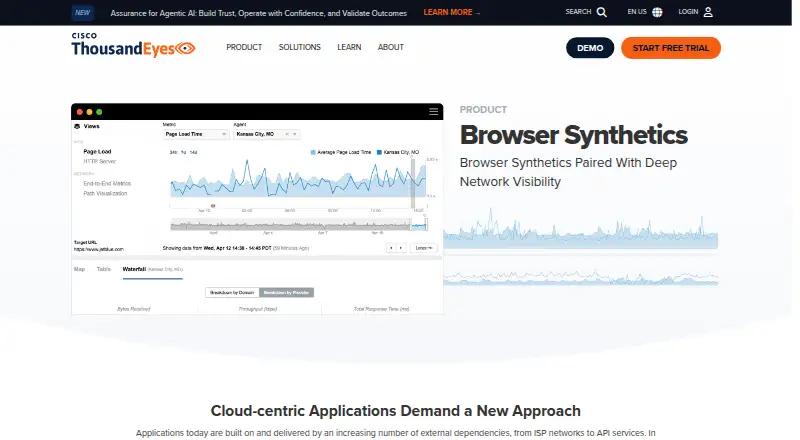
Task: Switch to the Map tab
Action: [x=80, y=269]
